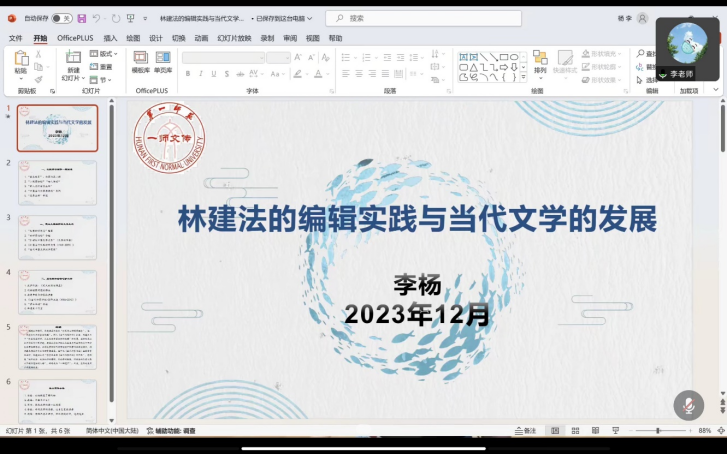Open the 模板库 template library
The height and width of the screenshot is (454, 727).
pos(141,62)
